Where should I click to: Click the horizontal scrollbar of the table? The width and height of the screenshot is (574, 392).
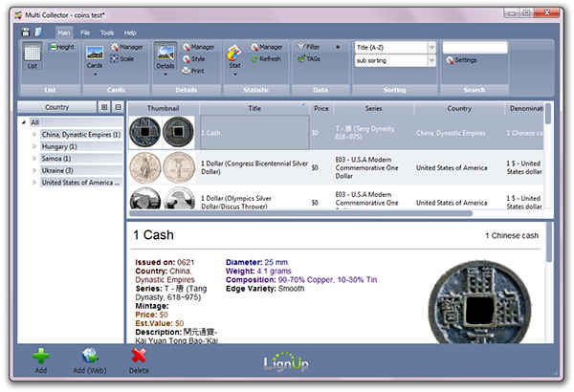(x=301, y=213)
